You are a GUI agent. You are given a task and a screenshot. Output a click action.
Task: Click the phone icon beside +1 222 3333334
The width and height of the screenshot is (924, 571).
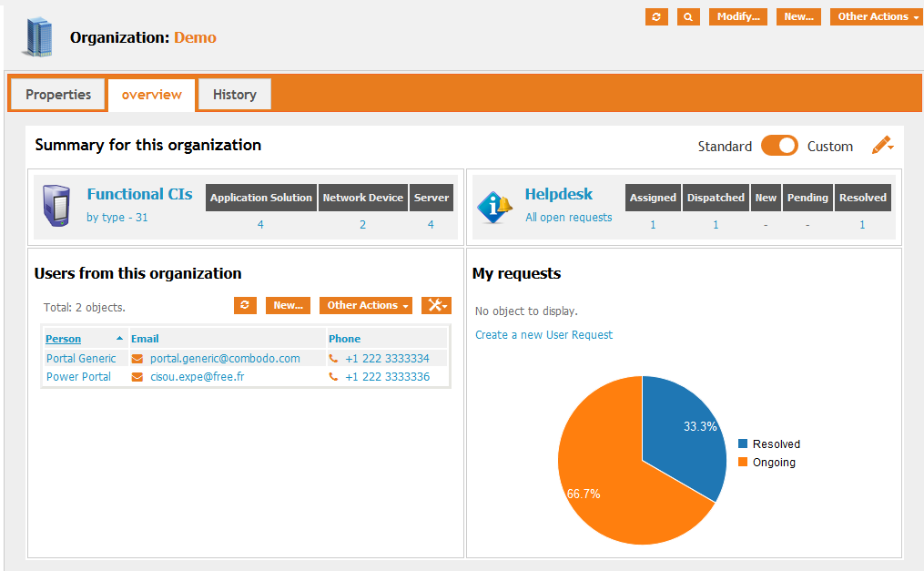333,358
